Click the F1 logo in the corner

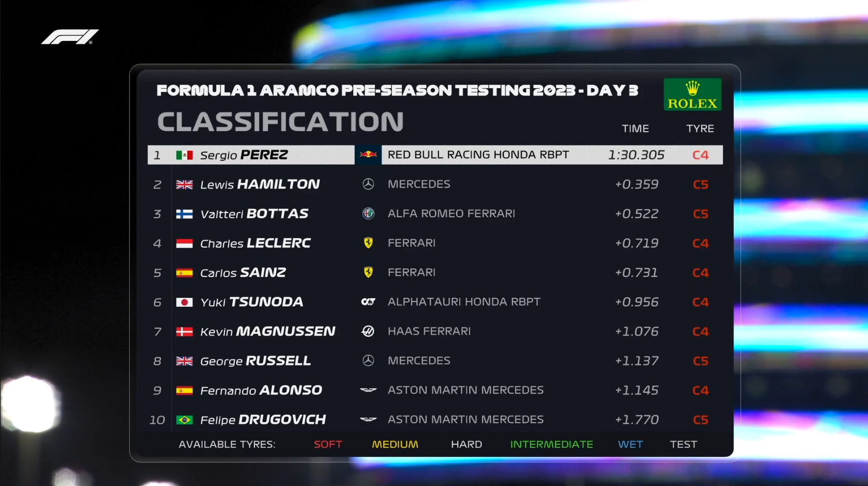70,37
